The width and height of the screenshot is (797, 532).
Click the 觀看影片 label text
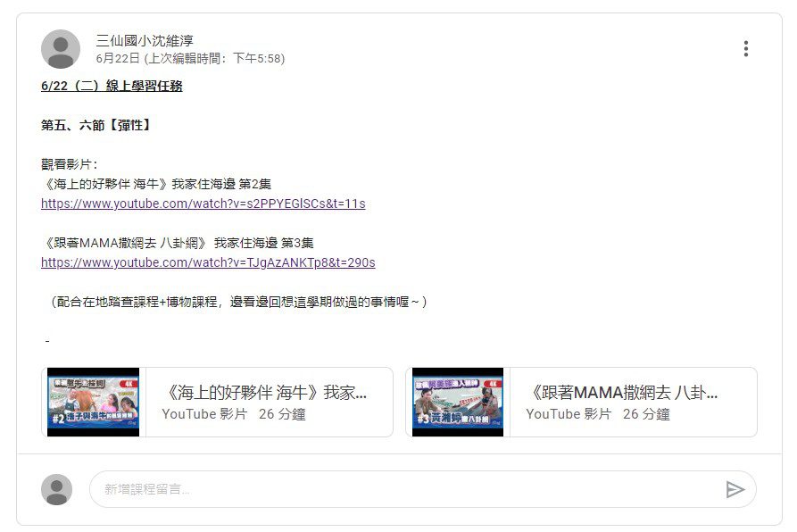[x=69, y=164]
